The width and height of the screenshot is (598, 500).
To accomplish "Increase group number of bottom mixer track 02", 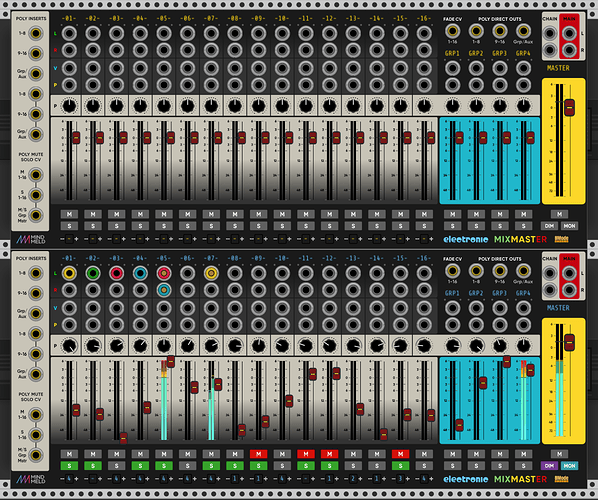I will [x=100, y=479].
